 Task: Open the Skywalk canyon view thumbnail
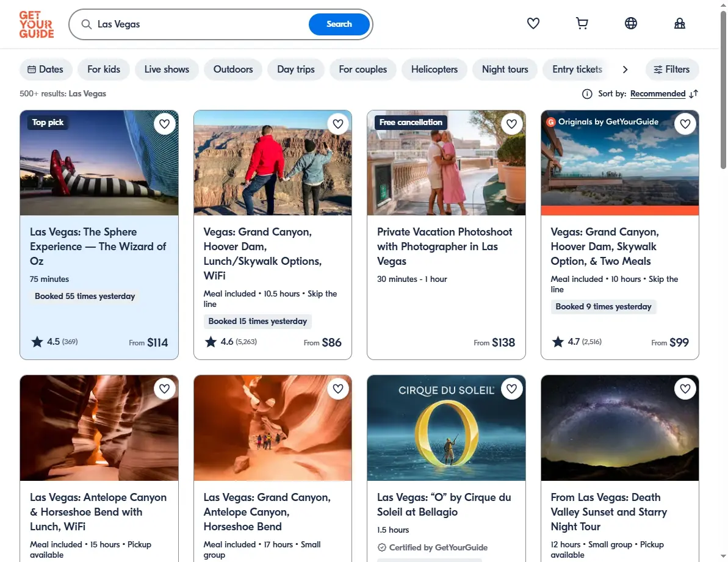click(x=620, y=163)
